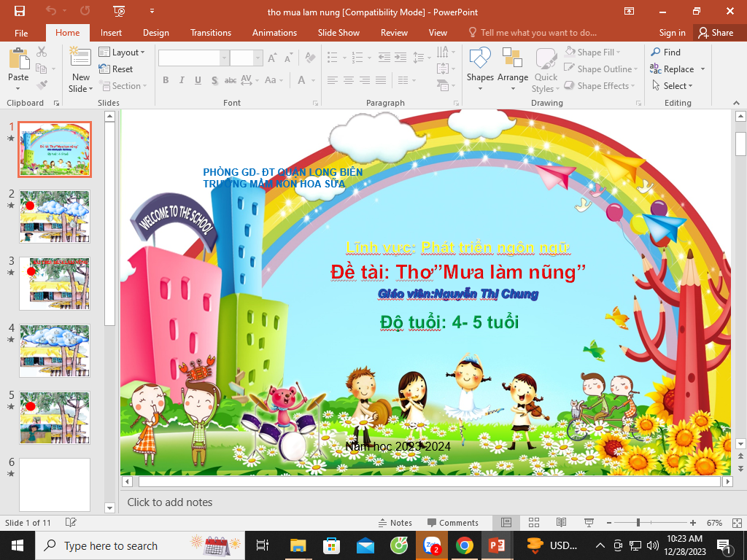The width and height of the screenshot is (747, 560).
Task: Click the Start From Beginning slideshow icon
Action: pos(120,11)
